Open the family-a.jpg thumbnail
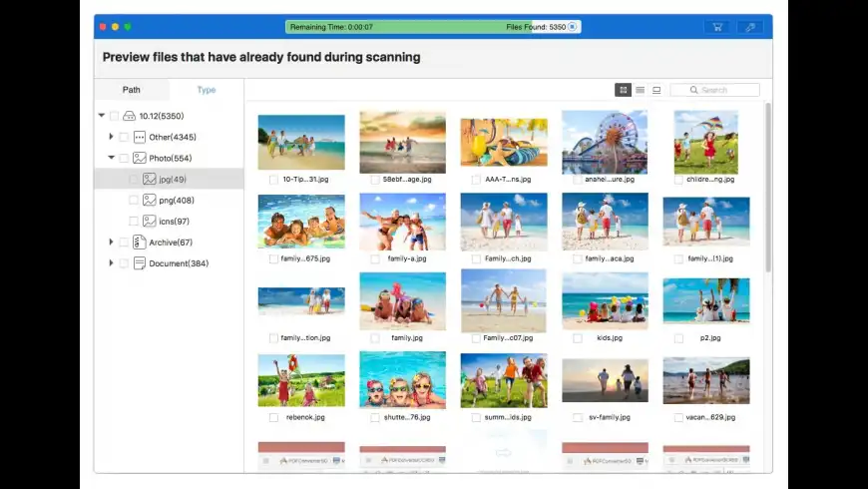868x489 pixels. point(402,221)
